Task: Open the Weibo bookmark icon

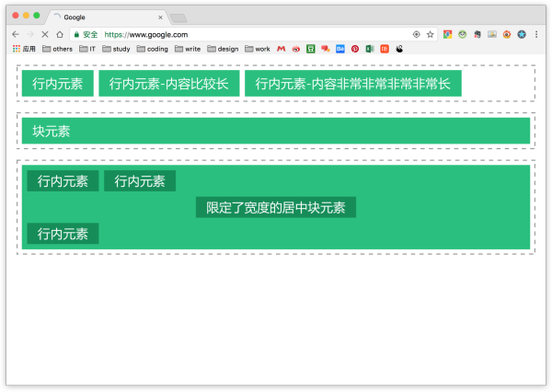Action: pos(296,49)
